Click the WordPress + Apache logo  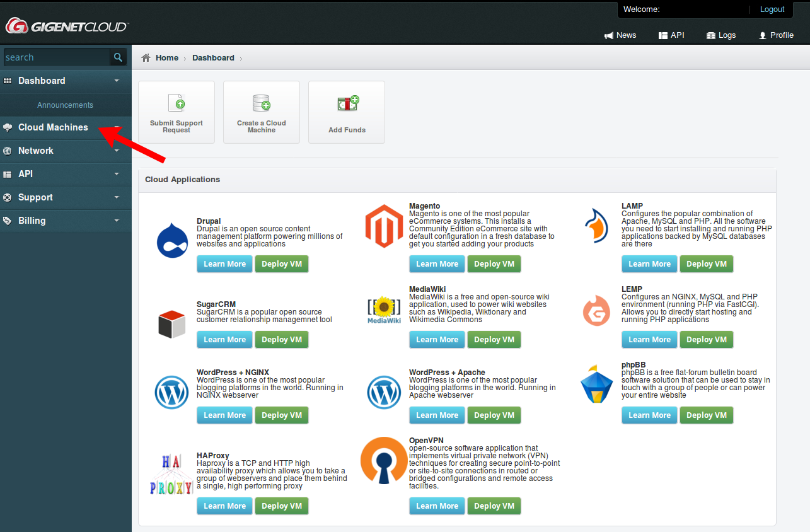(384, 393)
